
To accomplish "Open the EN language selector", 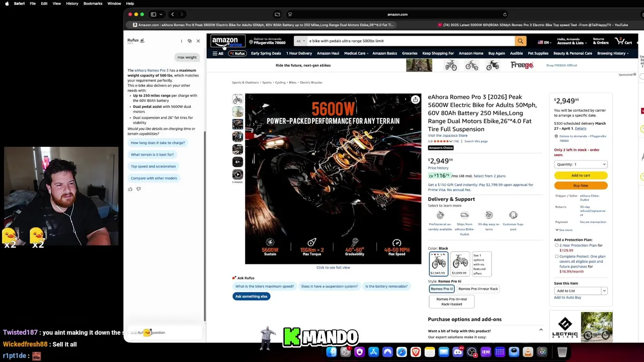I will pyautogui.click(x=544, y=43).
